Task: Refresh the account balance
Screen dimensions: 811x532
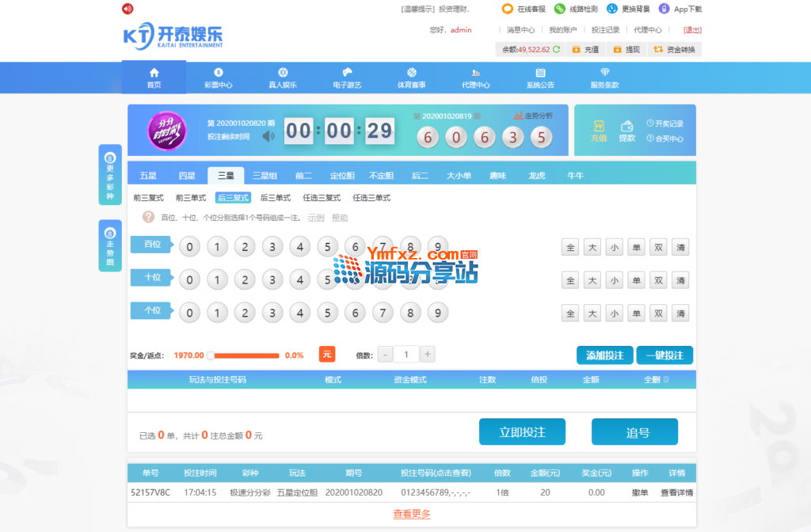Action: pos(557,49)
